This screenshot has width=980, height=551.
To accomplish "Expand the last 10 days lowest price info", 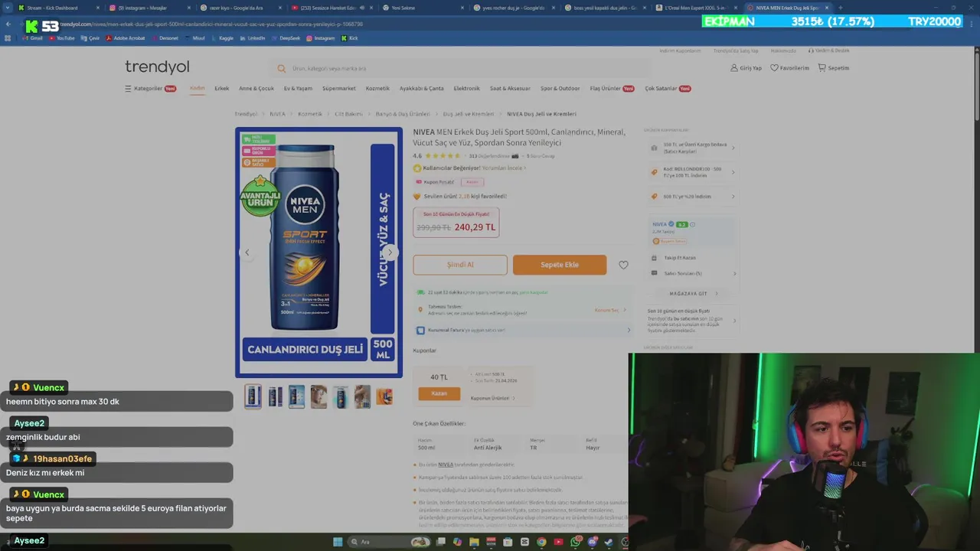I will click(692, 321).
